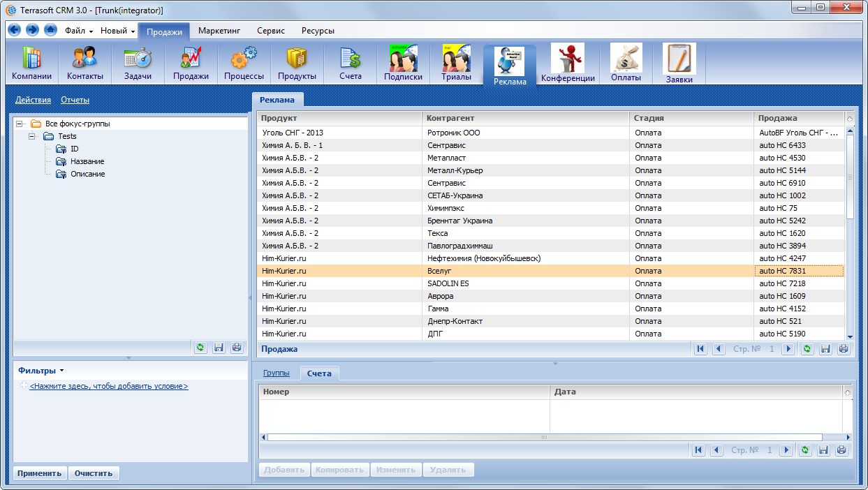This screenshot has height=490, width=868.
Task: Select the row with Ротроник ООО
Action: [x=551, y=133]
